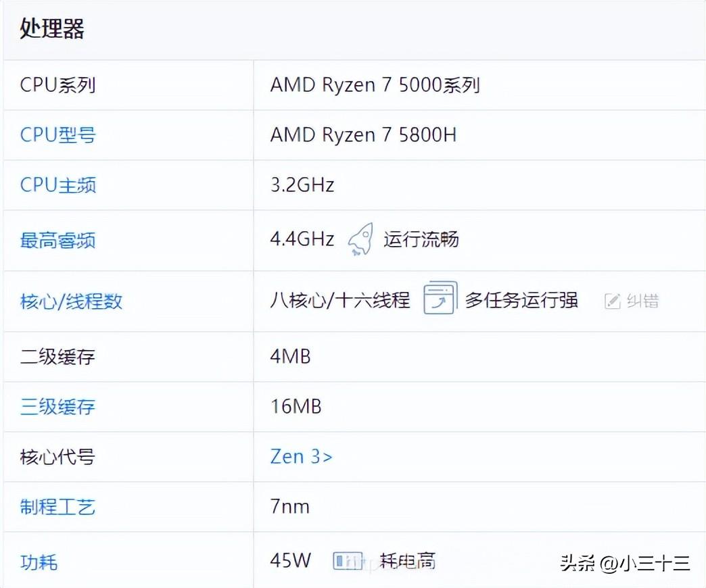Open the 核心/线程数 link

[x=71, y=301]
